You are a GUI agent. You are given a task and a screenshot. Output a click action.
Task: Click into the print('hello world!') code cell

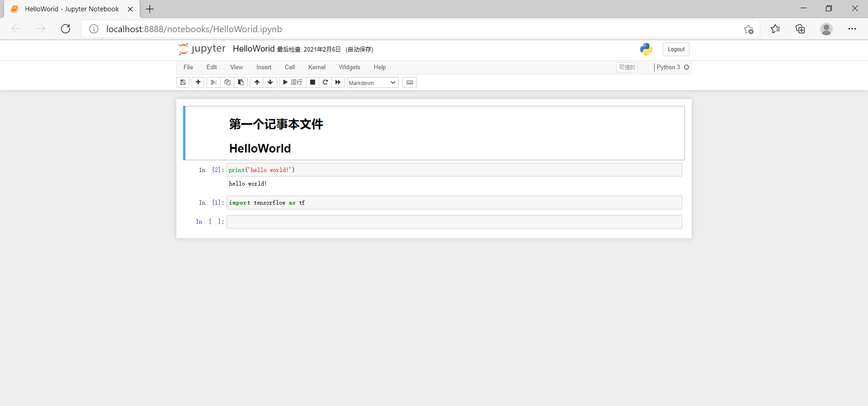pos(454,170)
